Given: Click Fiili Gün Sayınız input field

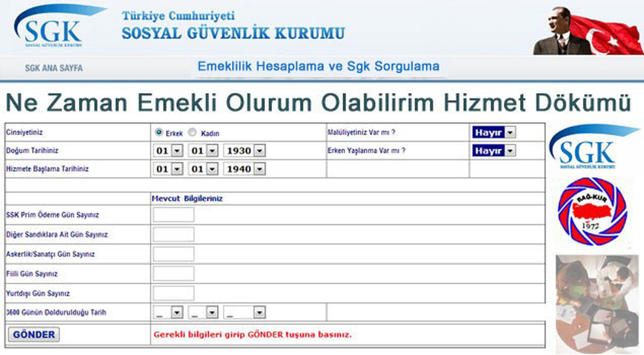Looking at the screenshot, I should pyautogui.click(x=173, y=274).
